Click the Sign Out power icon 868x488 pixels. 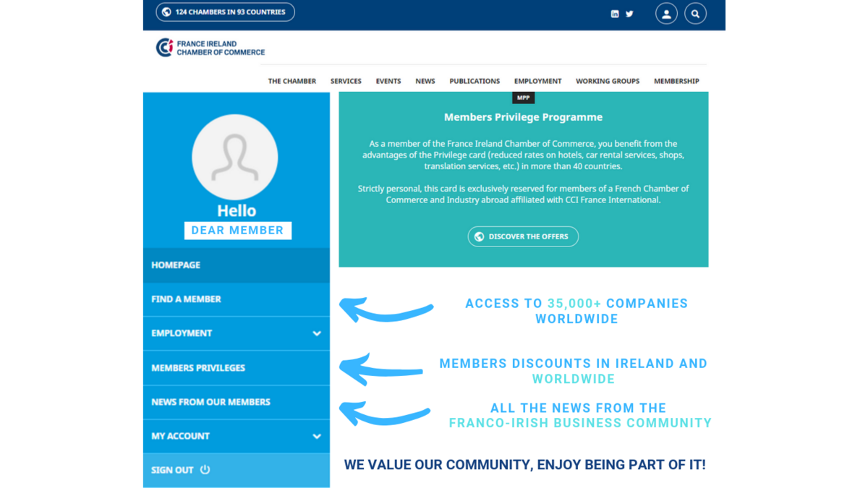(205, 470)
